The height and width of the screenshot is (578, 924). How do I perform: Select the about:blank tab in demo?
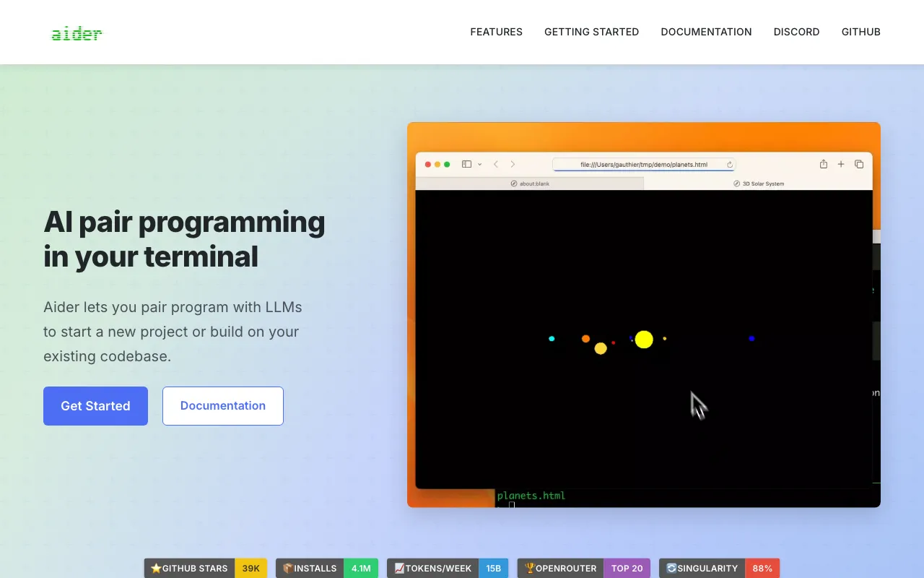(530, 184)
